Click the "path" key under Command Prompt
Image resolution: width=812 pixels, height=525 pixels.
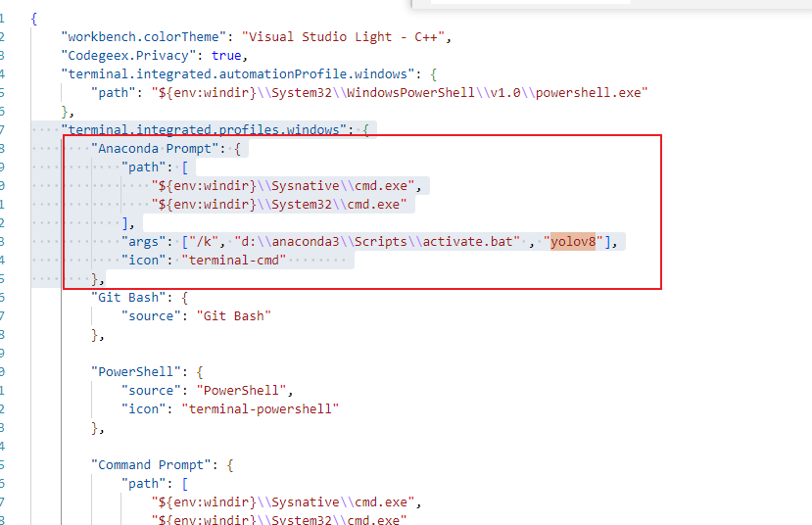143,484
